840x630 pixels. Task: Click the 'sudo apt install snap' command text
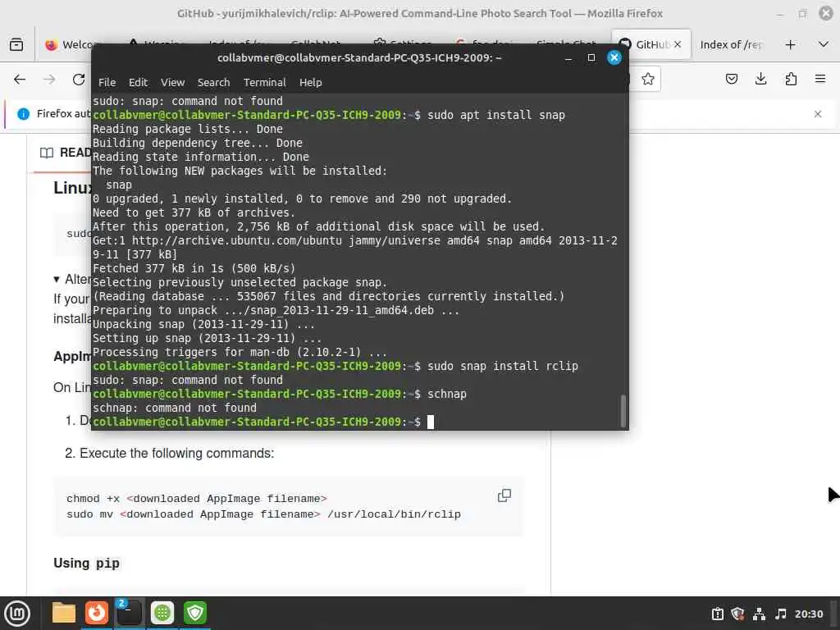[496, 115]
